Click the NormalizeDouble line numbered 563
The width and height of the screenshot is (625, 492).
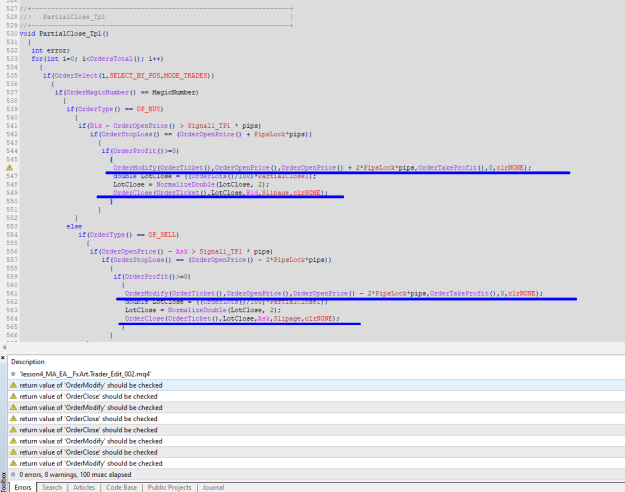point(202,310)
